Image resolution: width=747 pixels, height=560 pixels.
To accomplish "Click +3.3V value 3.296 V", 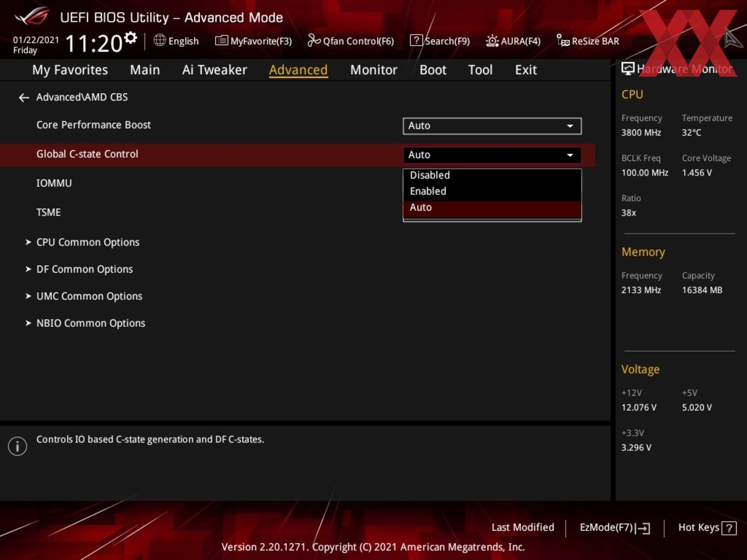I will pos(636,447).
